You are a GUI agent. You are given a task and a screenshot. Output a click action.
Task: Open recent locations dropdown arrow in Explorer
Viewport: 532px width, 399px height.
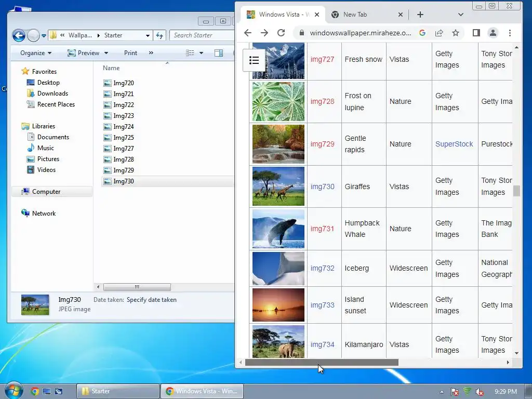click(44, 35)
